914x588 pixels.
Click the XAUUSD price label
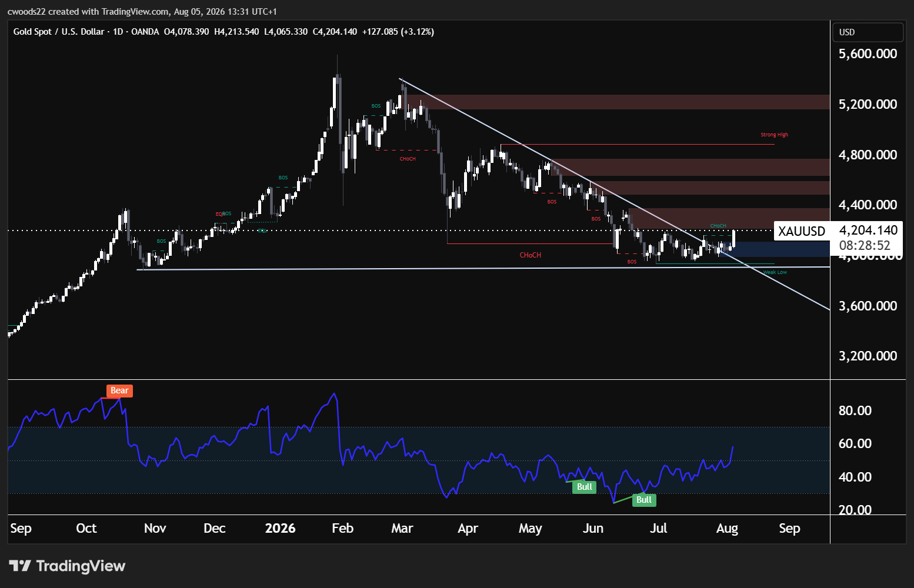[802, 231]
